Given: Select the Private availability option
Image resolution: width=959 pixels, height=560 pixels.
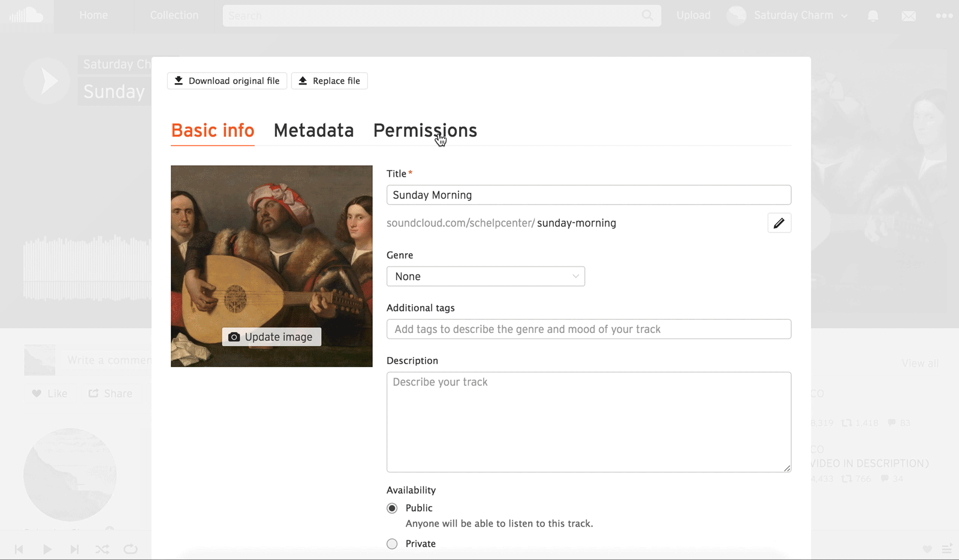Looking at the screenshot, I should (392, 544).
